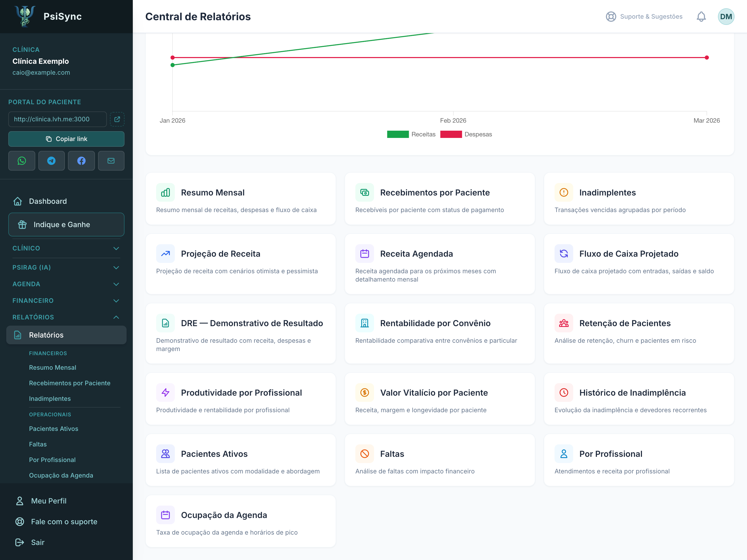Click the Receita Agendada calendar icon
747x560 pixels.
(x=365, y=254)
